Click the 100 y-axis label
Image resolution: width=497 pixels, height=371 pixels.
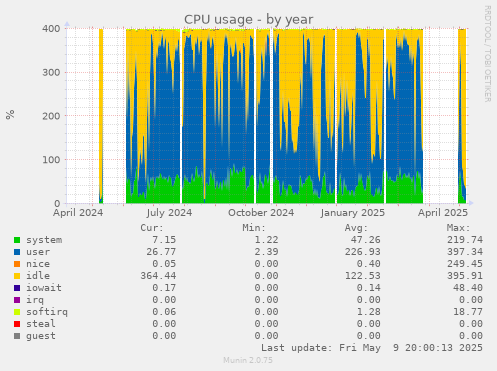pyautogui.click(x=51, y=160)
